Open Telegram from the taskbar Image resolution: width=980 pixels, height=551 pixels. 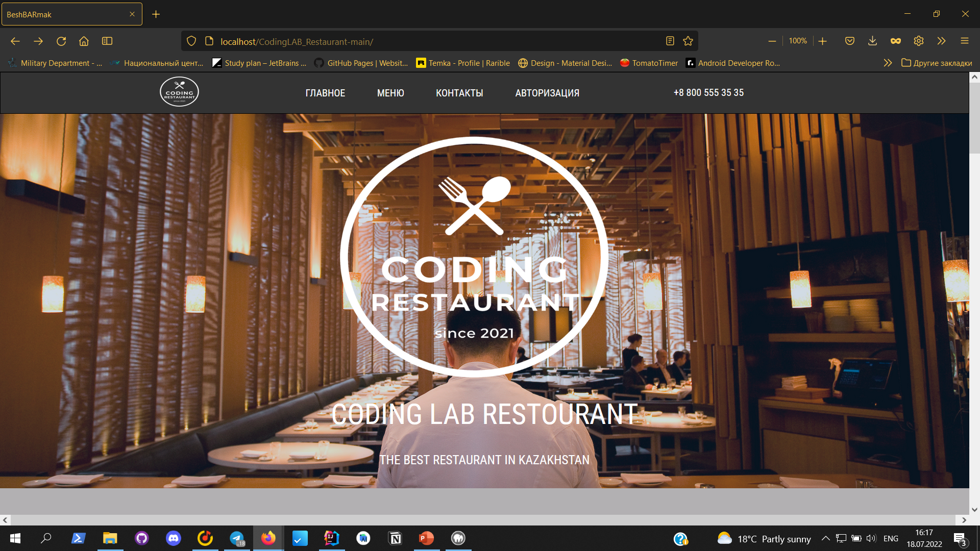(x=237, y=538)
